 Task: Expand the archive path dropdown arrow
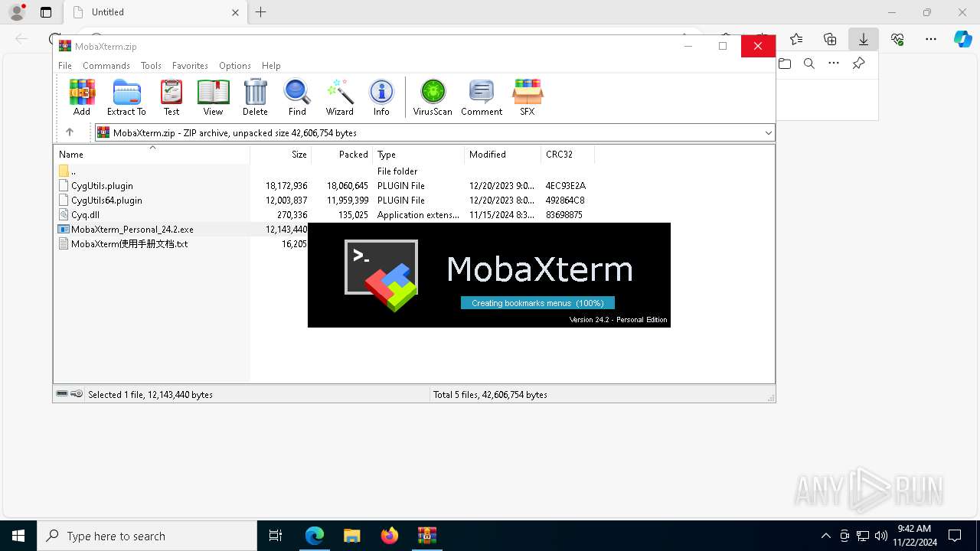pos(768,132)
